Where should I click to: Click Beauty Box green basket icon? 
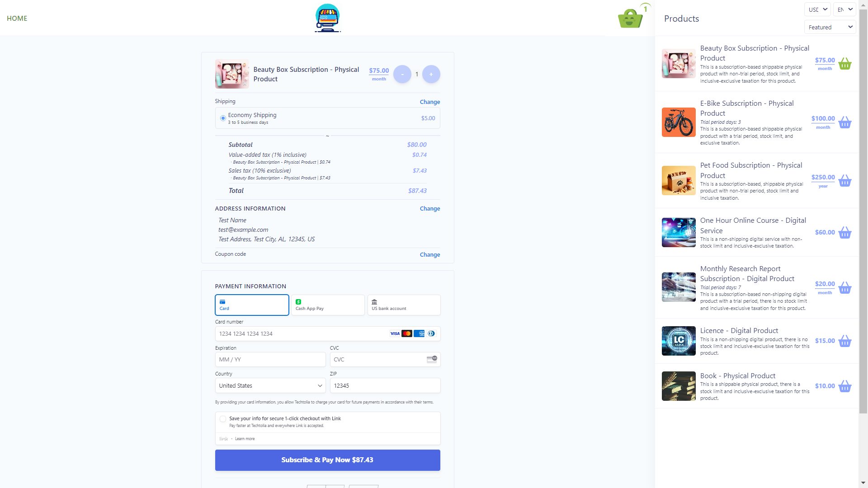pos(844,64)
